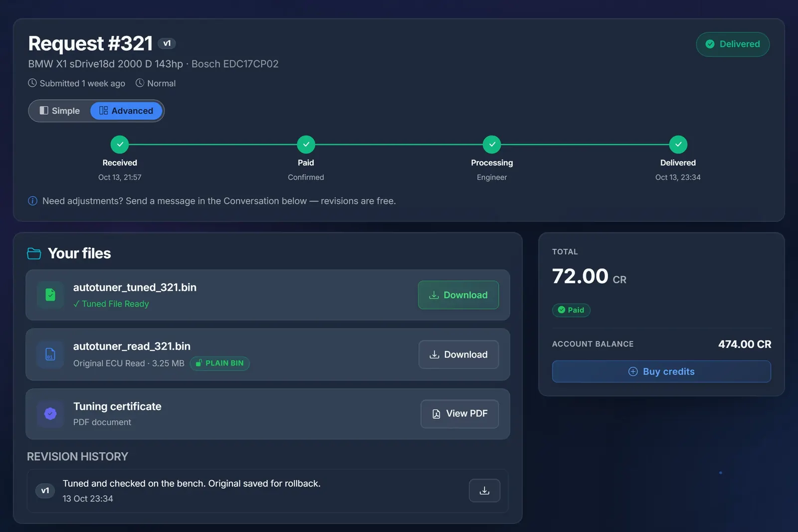Click the v1 badge next to Request #321

167,43
